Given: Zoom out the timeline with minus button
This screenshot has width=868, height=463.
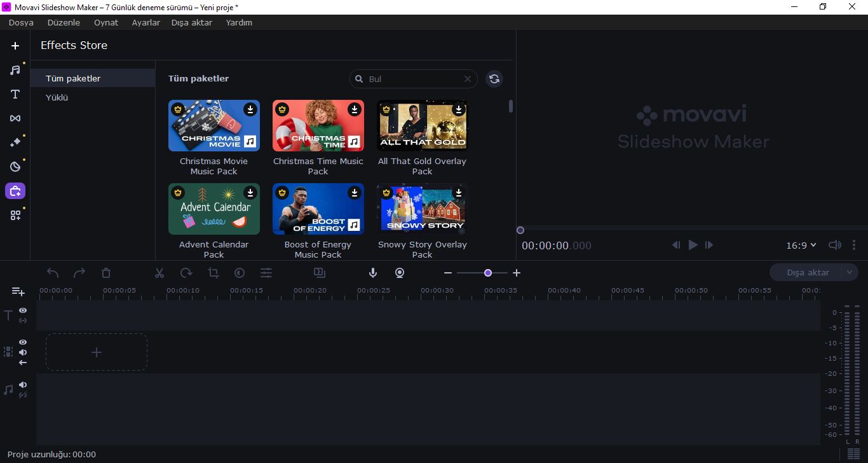Looking at the screenshot, I should 448,273.
